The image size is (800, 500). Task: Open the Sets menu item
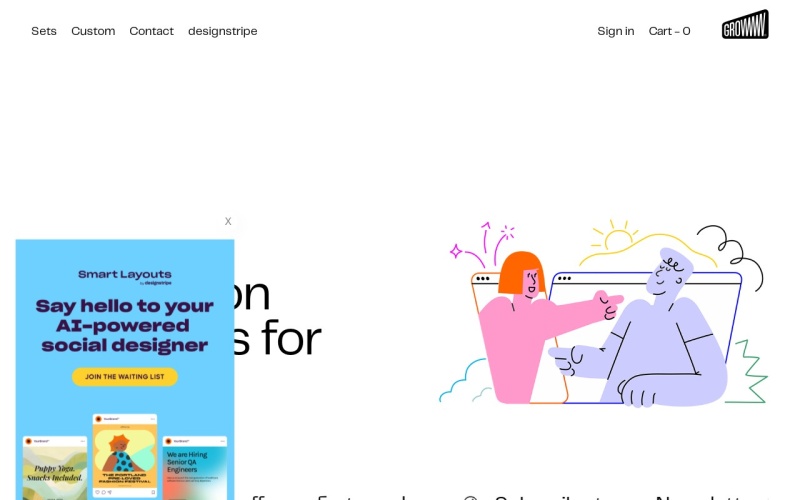tap(44, 31)
